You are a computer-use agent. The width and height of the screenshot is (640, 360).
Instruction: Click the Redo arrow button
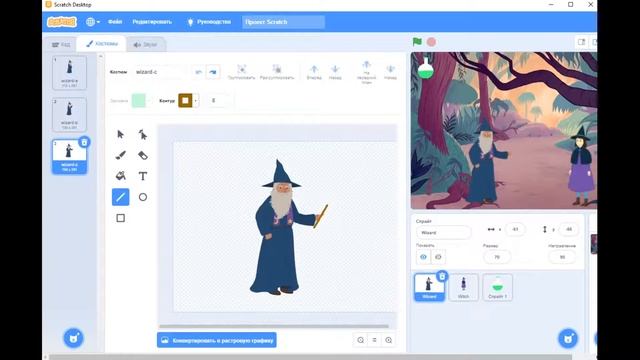pos(213,72)
